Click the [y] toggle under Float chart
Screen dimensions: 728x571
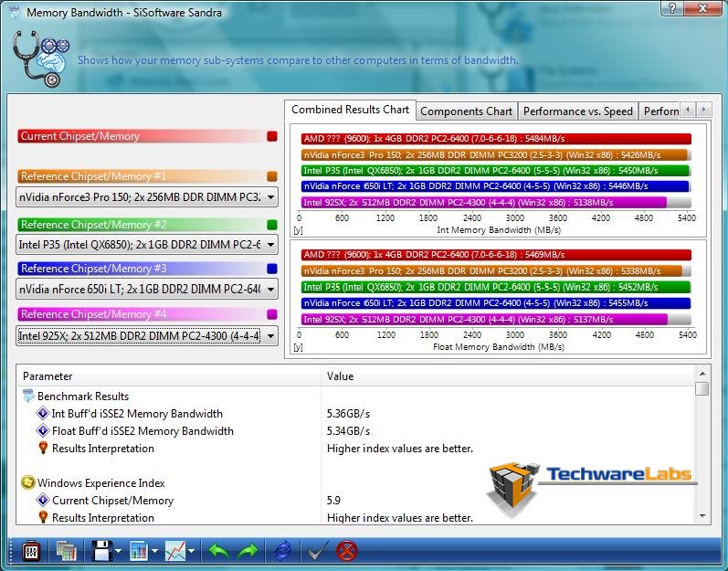[298, 347]
